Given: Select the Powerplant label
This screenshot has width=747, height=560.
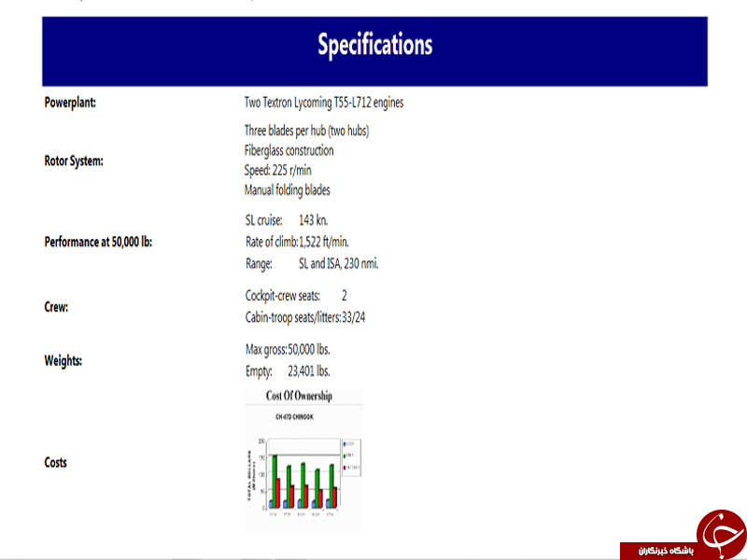Looking at the screenshot, I should pyautogui.click(x=71, y=103).
